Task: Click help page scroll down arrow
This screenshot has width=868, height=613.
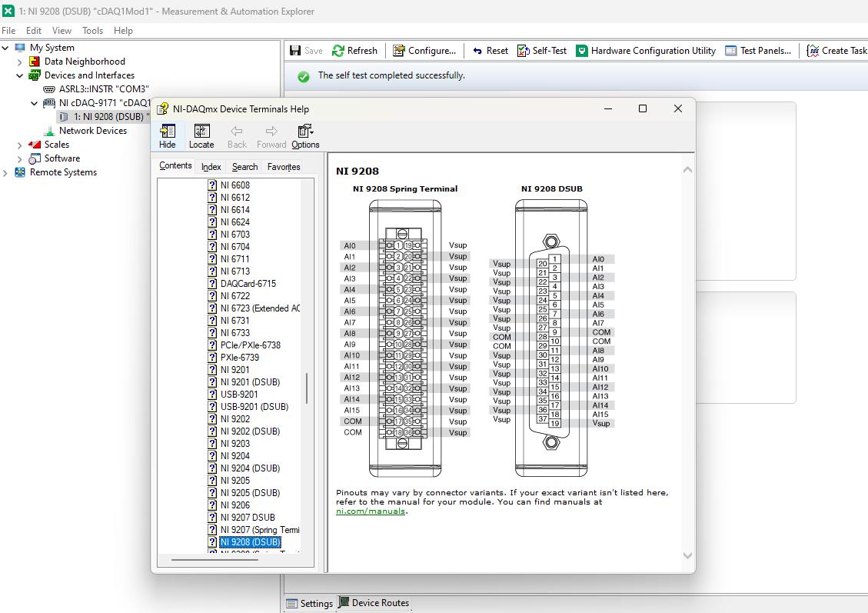Action: [687, 555]
